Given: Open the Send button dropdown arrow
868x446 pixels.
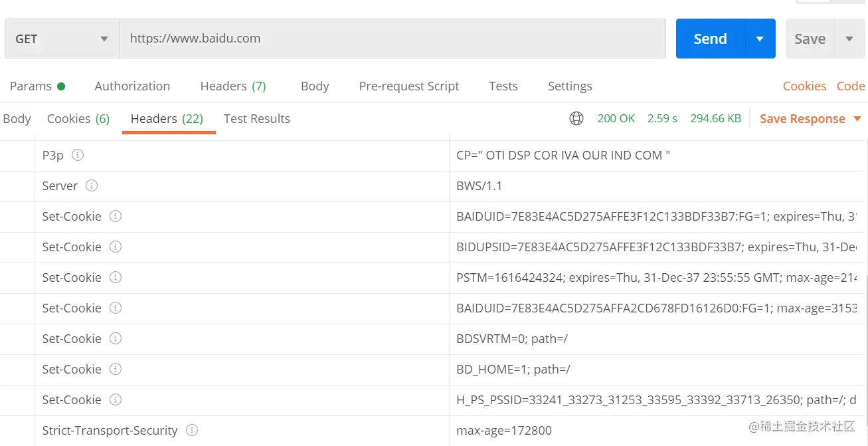Looking at the screenshot, I should (760, 39).
